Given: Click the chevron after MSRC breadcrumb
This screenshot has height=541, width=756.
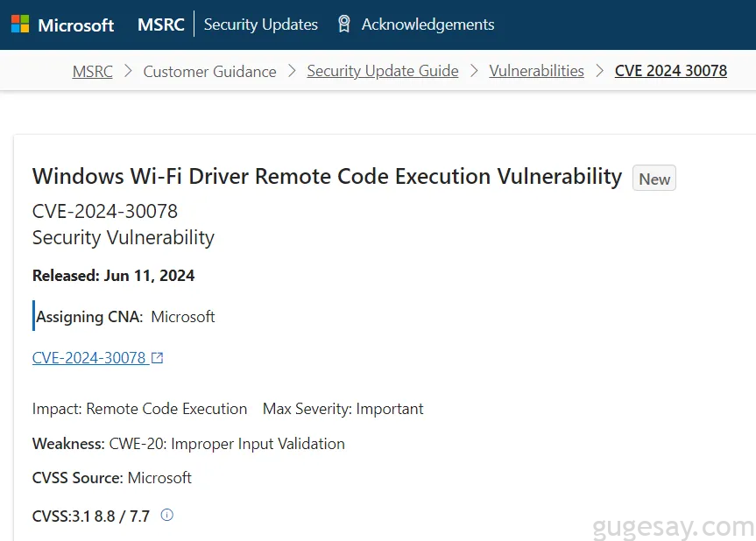Looking at the screenshot, I should coord(128,71).
